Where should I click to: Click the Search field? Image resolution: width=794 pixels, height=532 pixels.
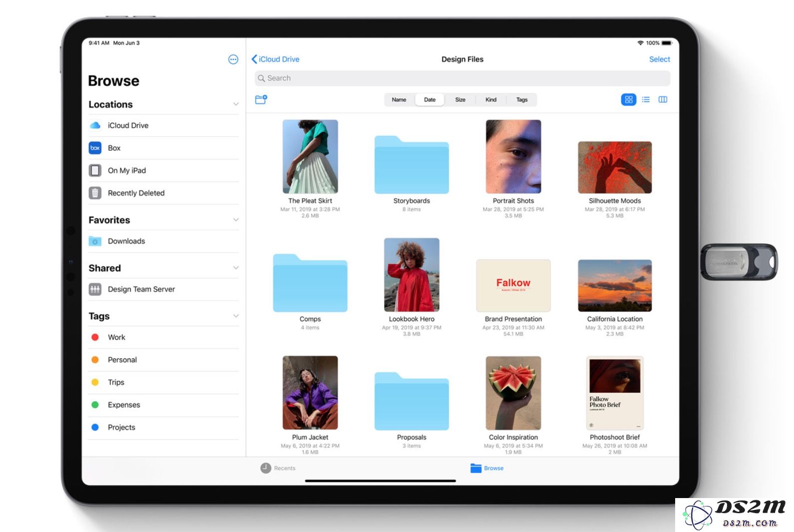pos(462,78)
